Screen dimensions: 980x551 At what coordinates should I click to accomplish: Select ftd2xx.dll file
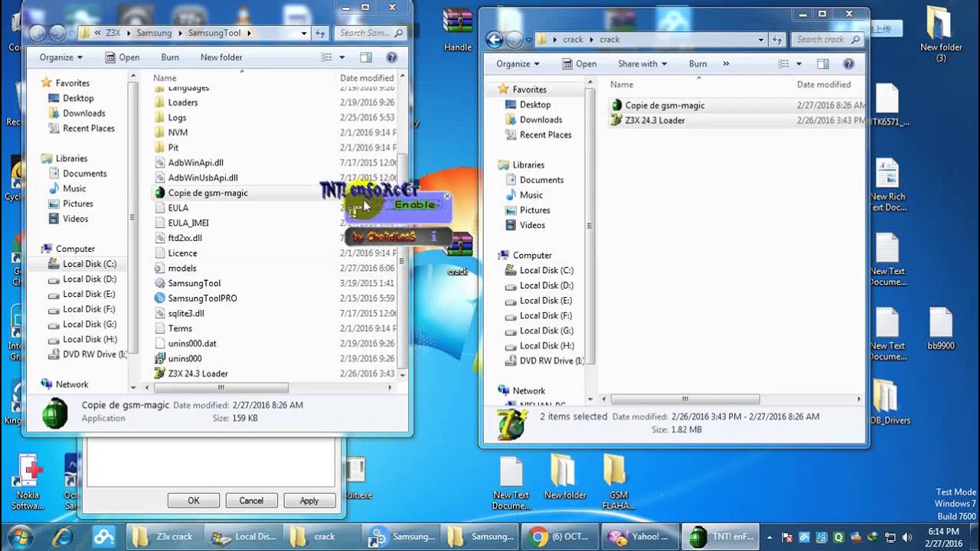click(178, 238)
